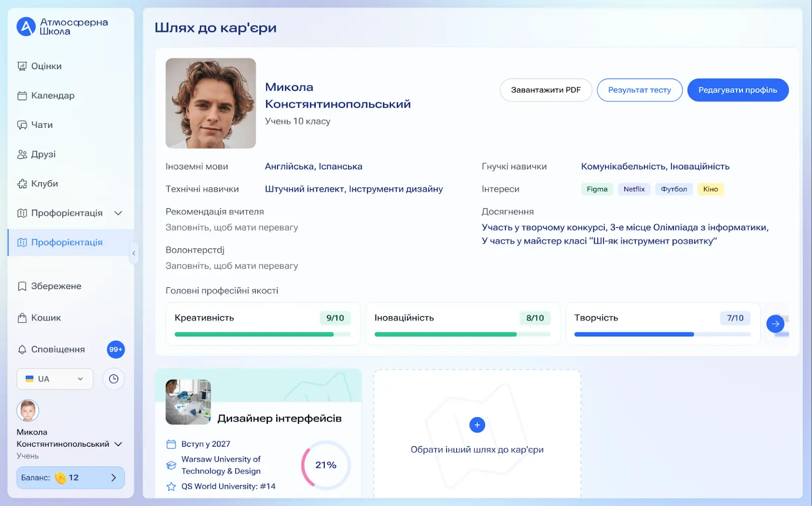812x506 pixels.
Task: Open the history clock icon near language selector
Action: click(114, 379)
